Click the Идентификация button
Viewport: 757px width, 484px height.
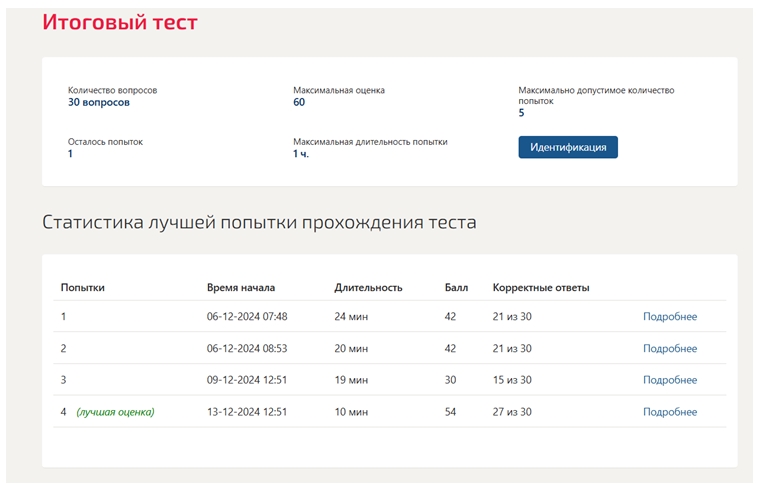pyautogui.click(x=568, y=147)
